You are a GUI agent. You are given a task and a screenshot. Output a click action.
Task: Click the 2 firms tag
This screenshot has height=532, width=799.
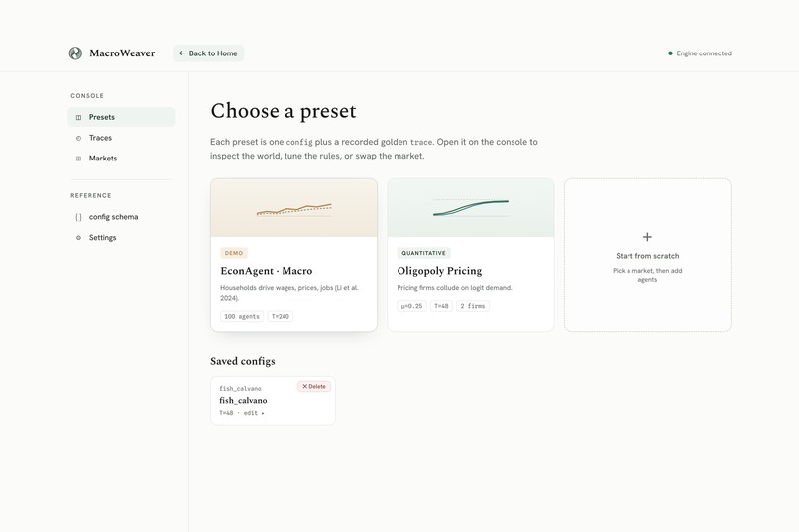click(473, 306)
